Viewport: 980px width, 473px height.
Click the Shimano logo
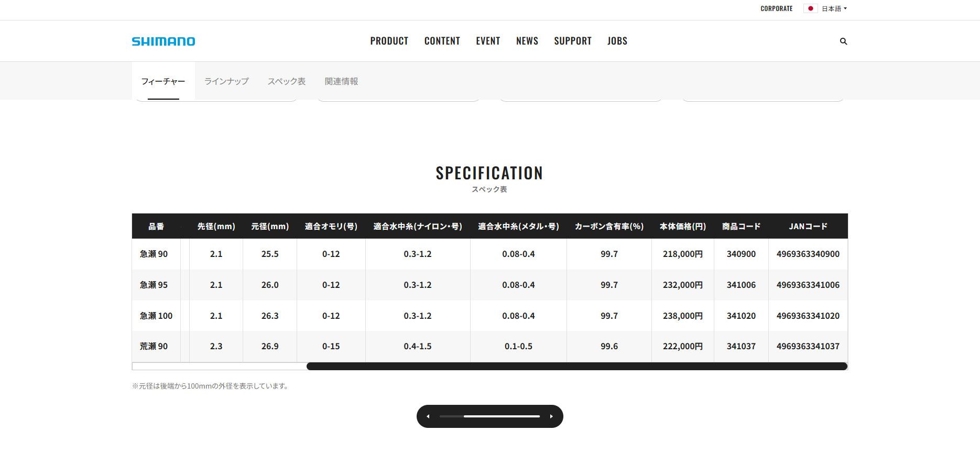pos(164,41)
